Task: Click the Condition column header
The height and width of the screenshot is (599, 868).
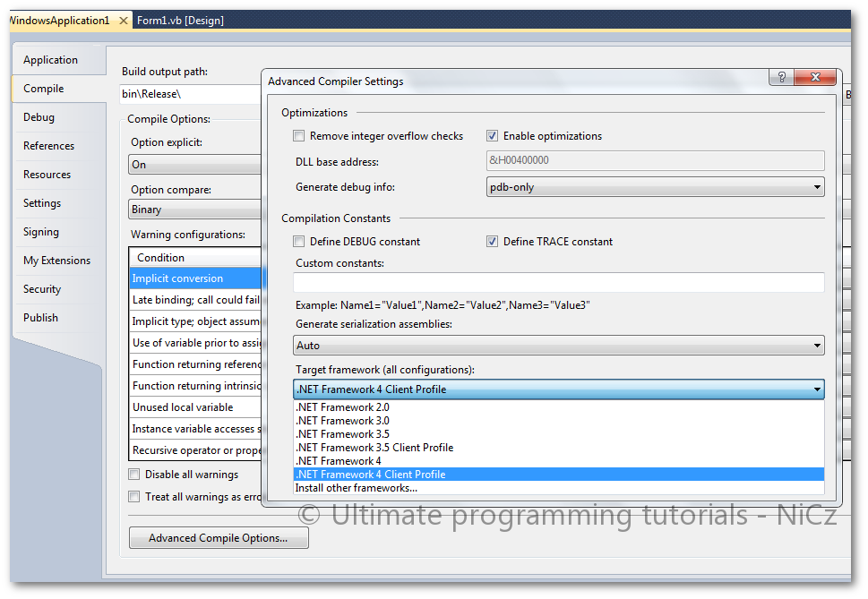Action: tap(195, 257)
